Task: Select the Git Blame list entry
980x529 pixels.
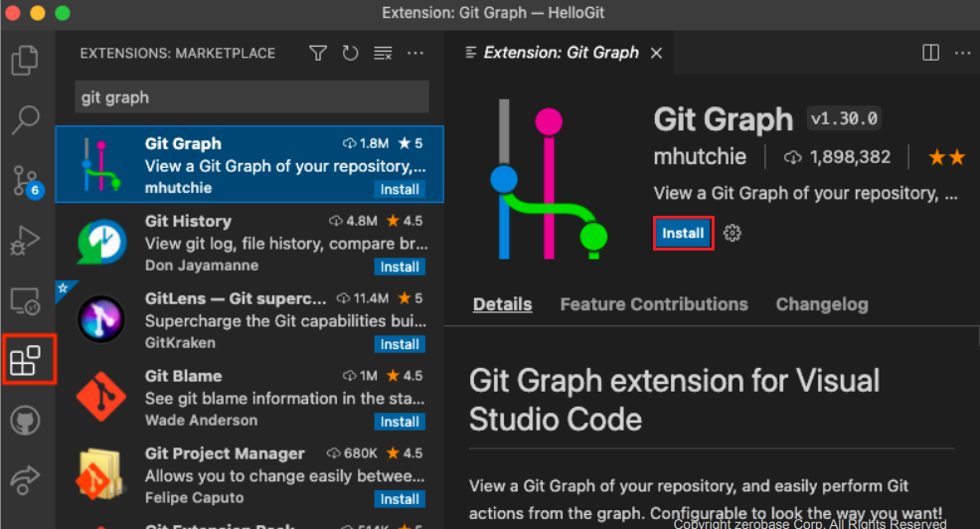Action: pyautogui.click(x=249, y=397)
